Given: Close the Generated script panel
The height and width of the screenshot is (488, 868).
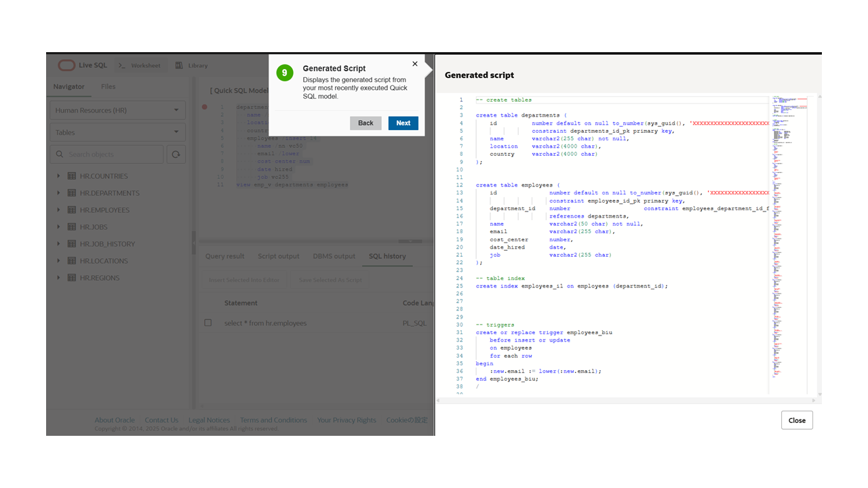Looking at the screenshot, I should 797,420.
